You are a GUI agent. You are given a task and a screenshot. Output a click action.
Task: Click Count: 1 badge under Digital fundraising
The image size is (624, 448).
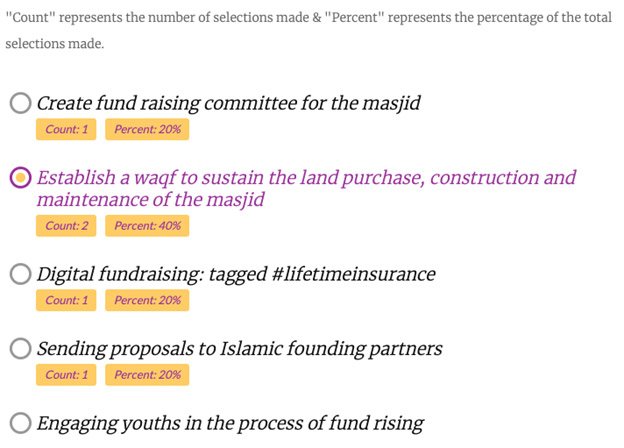coord(66,300)
